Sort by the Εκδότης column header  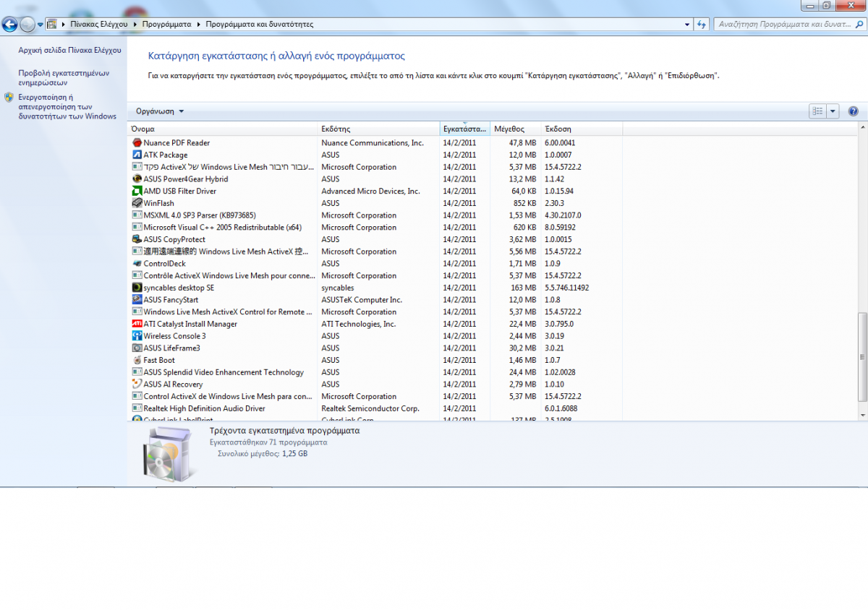tap(379, 129)
